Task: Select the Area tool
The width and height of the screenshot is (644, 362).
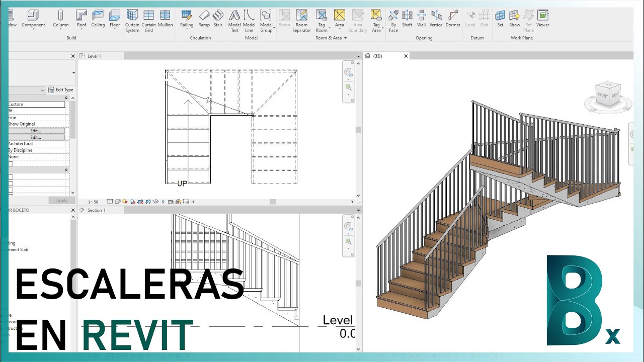Action: click(340, 18)
